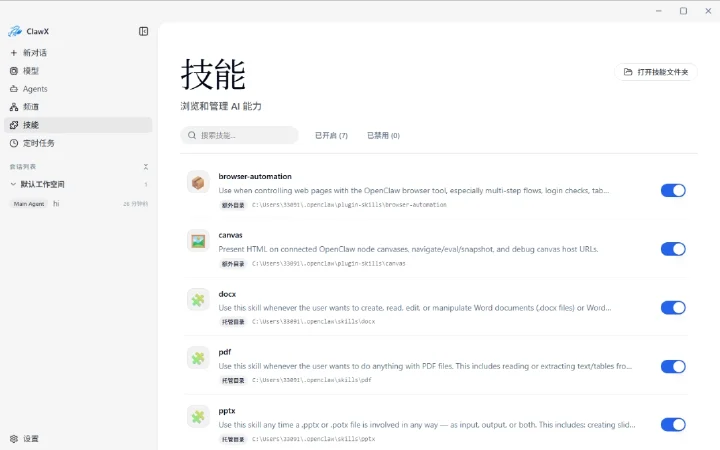Click the browser-automation plugin-skills path text
Screen dimensions: 720x450
point(349,205)
